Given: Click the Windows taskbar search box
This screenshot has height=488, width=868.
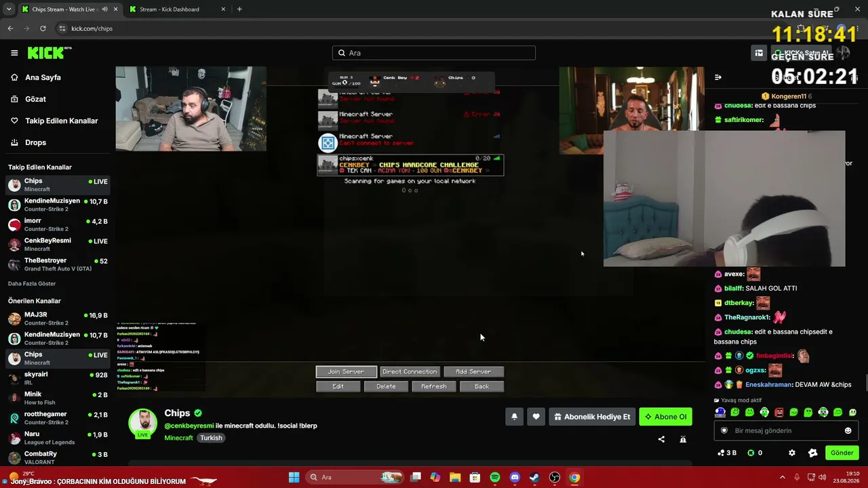Looking at the screenshot, I should tap(355, 477).
